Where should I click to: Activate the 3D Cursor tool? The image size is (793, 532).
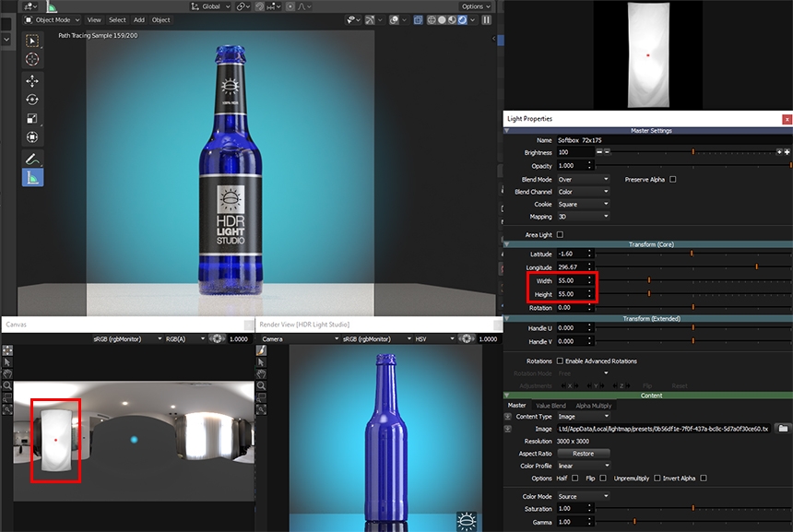[x=32, y=60]
